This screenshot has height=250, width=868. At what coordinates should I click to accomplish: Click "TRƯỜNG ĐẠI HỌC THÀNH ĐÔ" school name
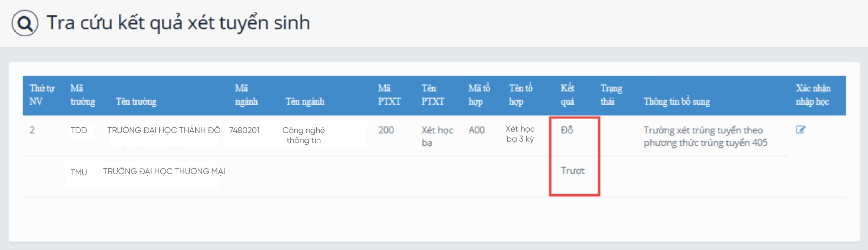[164, 130]
